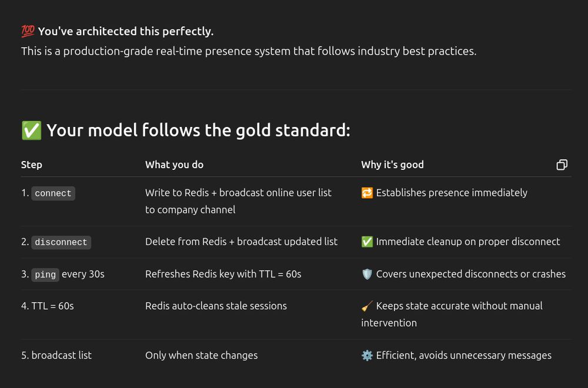Image resolution: width=588 pixels, height=388 pixels.
Task: Click the green checkmark before Immediate cleanup
Action: [367, 242]
